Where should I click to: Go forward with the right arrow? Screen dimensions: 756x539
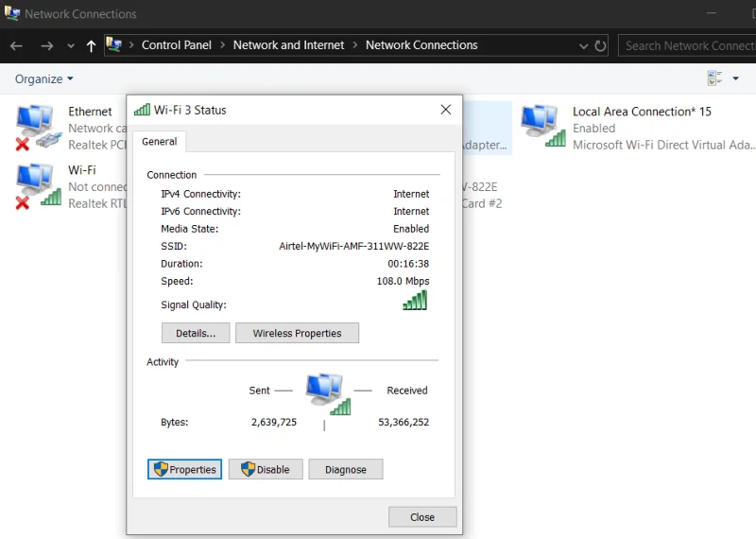point(46,45)
